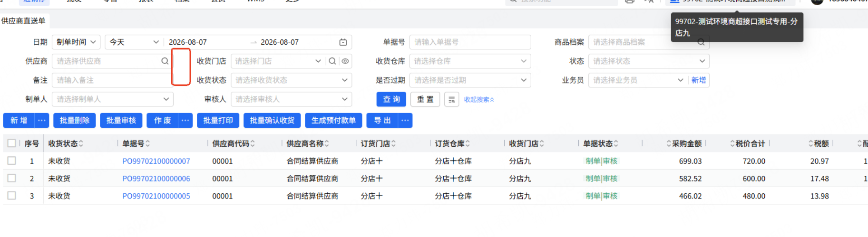Expand 业务员 salesperson dropdown
Screen dimensions: 868x237
(x=681, y=80)
